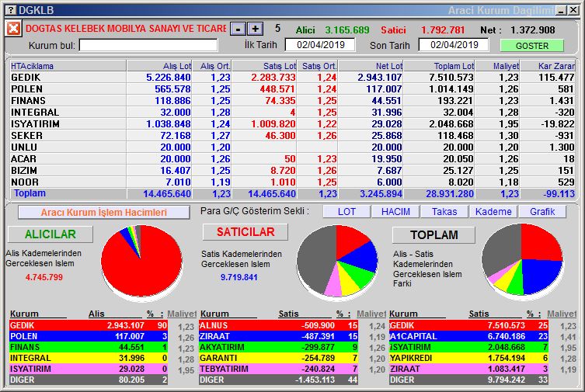Sort by Net Lot column header
This screenshot has height=392, width=585.
(x=371, y=66)
